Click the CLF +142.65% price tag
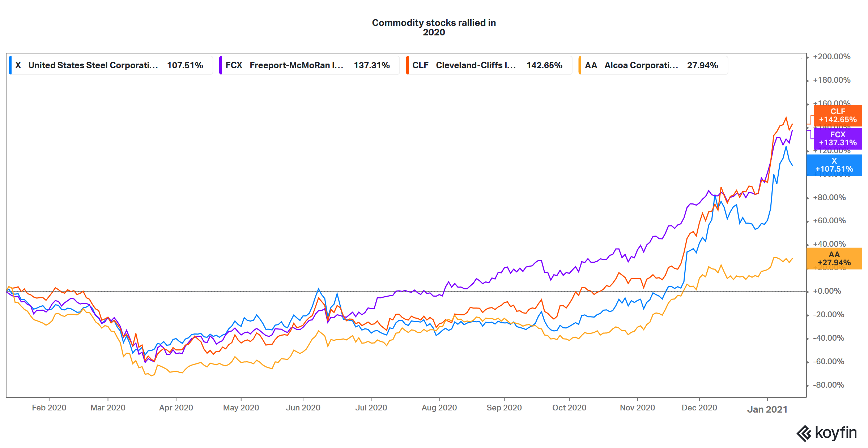The width and height of the screenshot is (868, 448). point(838,116)
